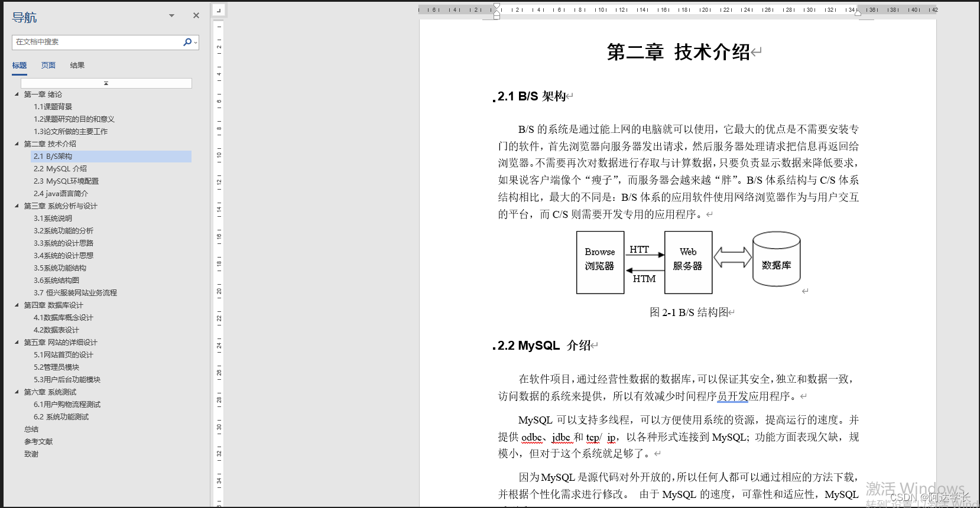Screen dimensions: 980x508
Task: Switch to the 结果 tab
Action: pyautogui.click(x=77, y=66)
